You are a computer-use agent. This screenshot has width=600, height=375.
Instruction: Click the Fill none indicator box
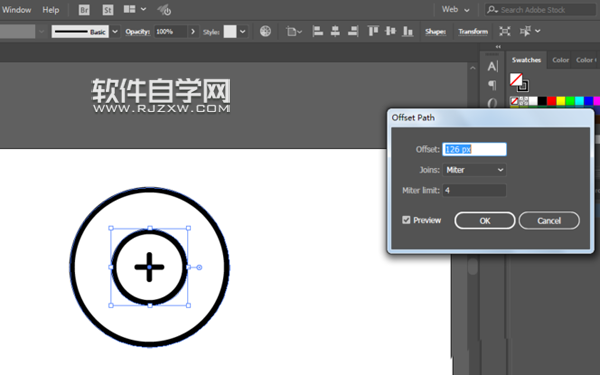[x=516, y=80]
